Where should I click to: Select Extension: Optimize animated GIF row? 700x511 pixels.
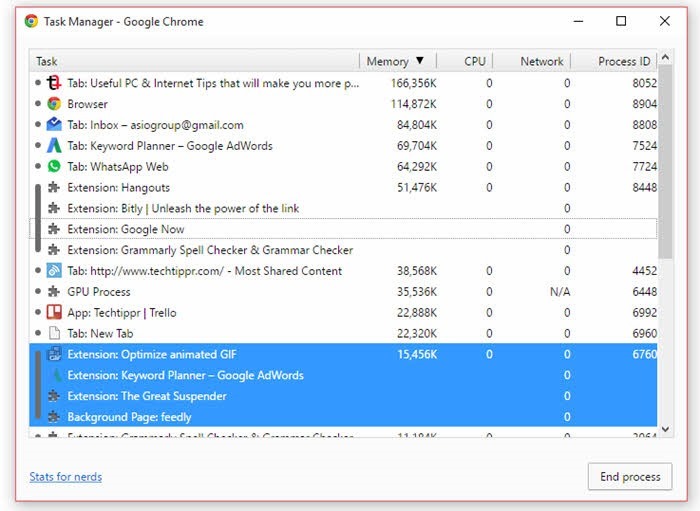pyautogui.click(x=343, y=354)
